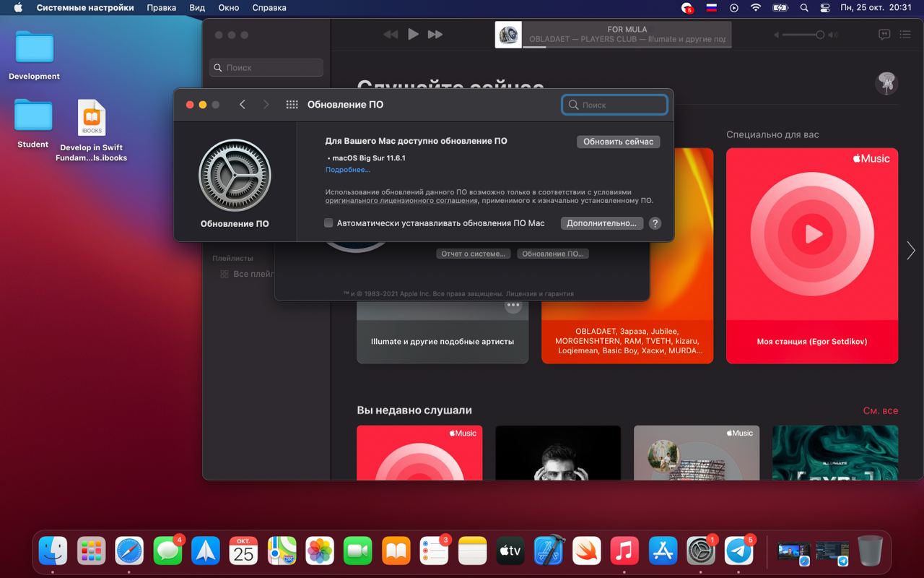Open the Student folder on desktop
The height and width of the screenshot is (578, 924).
point(33,124)
